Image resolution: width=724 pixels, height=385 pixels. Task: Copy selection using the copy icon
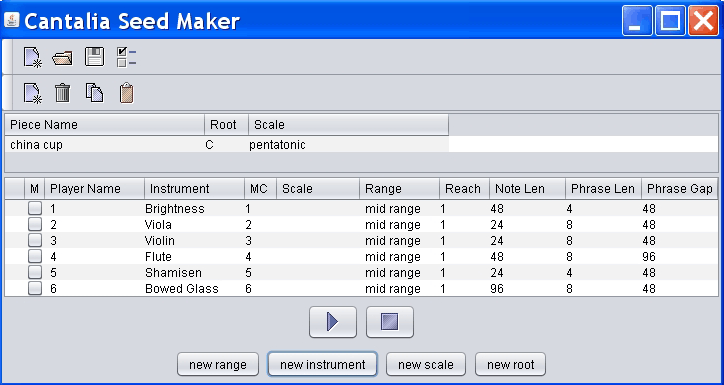94,93
